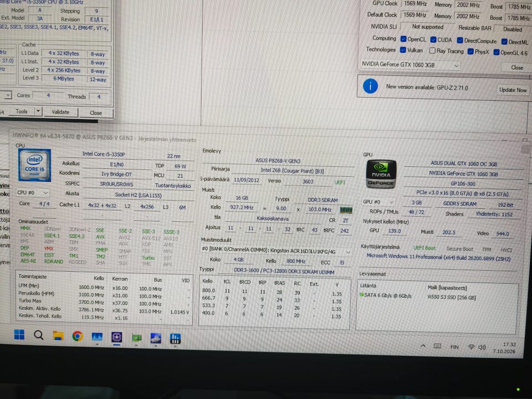Click the UEFI Boot label in HWiNFO

pos(424,248)
